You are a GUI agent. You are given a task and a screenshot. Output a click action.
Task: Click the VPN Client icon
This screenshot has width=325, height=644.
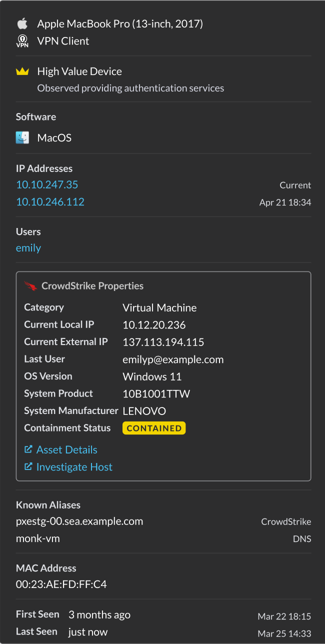[x=22, y=41]
